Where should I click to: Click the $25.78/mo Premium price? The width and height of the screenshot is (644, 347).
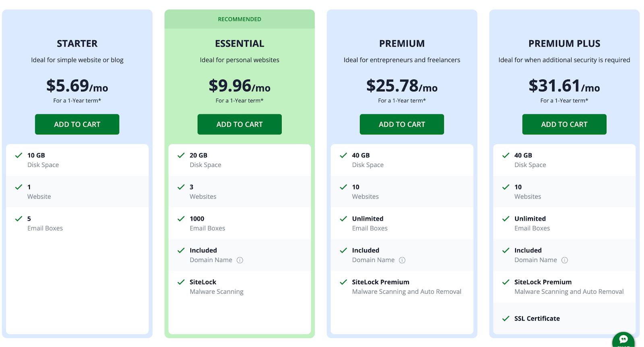(402, 86)
